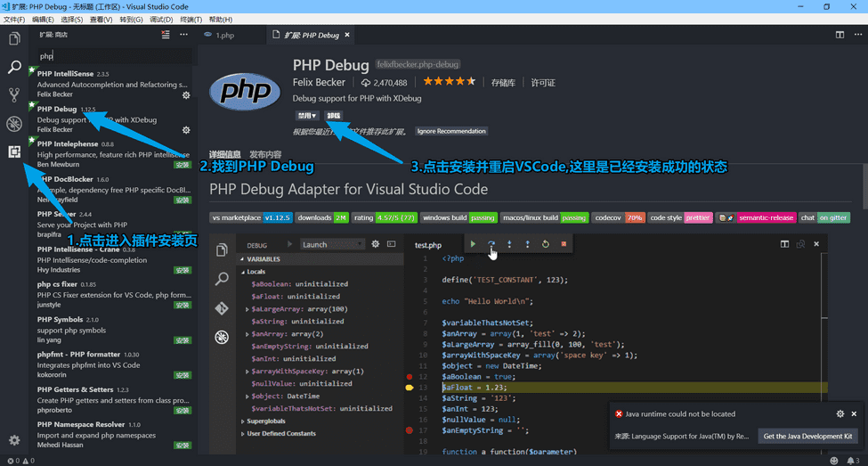This screenshot has height=466, width=868.
Task: Open the 文件(F) menu
Action: coord(14,19)
